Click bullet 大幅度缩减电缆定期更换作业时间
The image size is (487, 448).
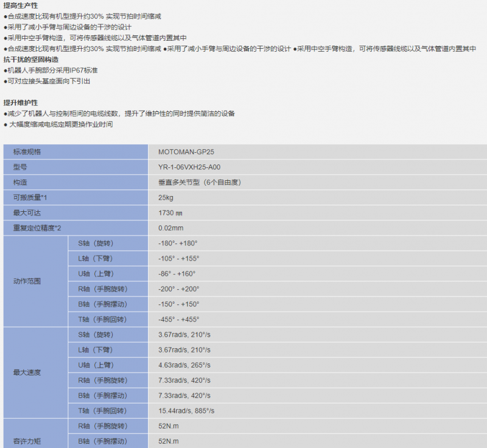(x=58, y=125)
